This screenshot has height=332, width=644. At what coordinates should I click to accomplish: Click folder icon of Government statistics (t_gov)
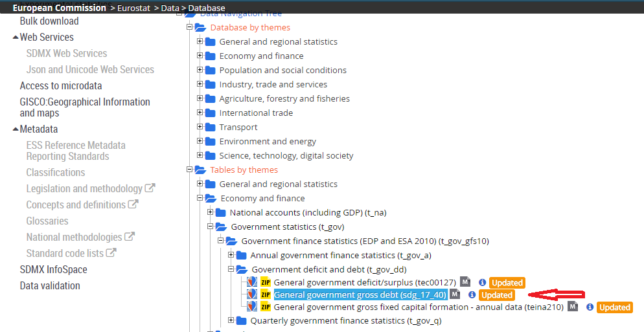point(221,227)
